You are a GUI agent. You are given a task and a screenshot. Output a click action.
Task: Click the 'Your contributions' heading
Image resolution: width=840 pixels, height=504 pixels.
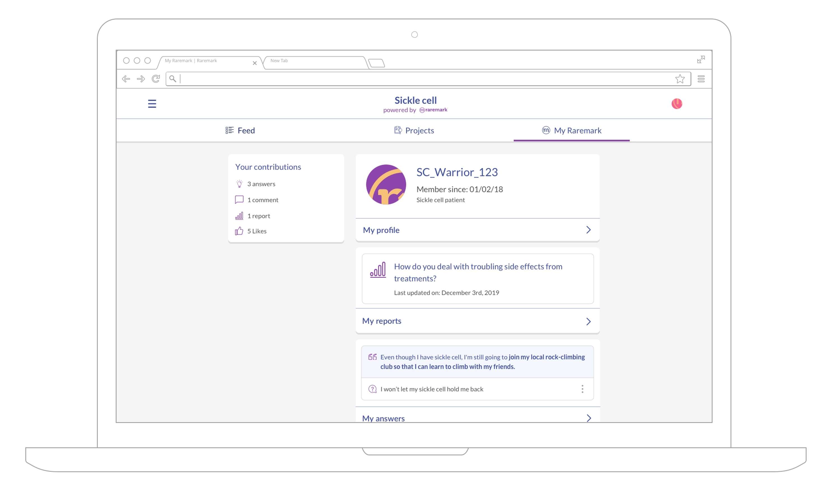point(268,167)
